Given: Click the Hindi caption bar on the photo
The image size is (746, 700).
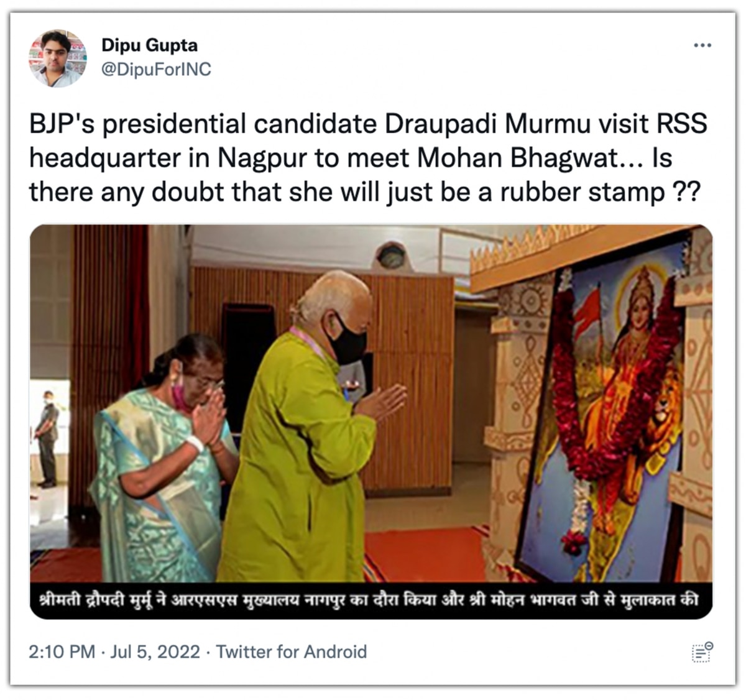Looking at the screenshot, I should click(371, 601).
